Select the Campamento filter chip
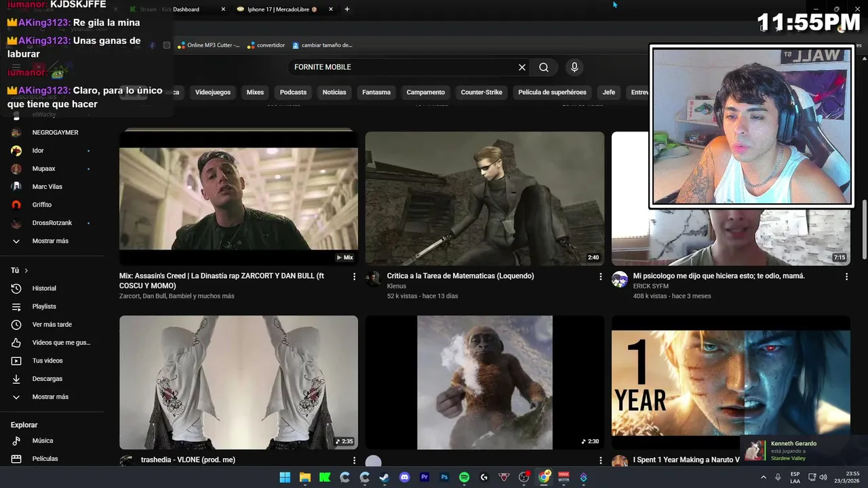This screenshot has width=868, height=488. [426, 92]
